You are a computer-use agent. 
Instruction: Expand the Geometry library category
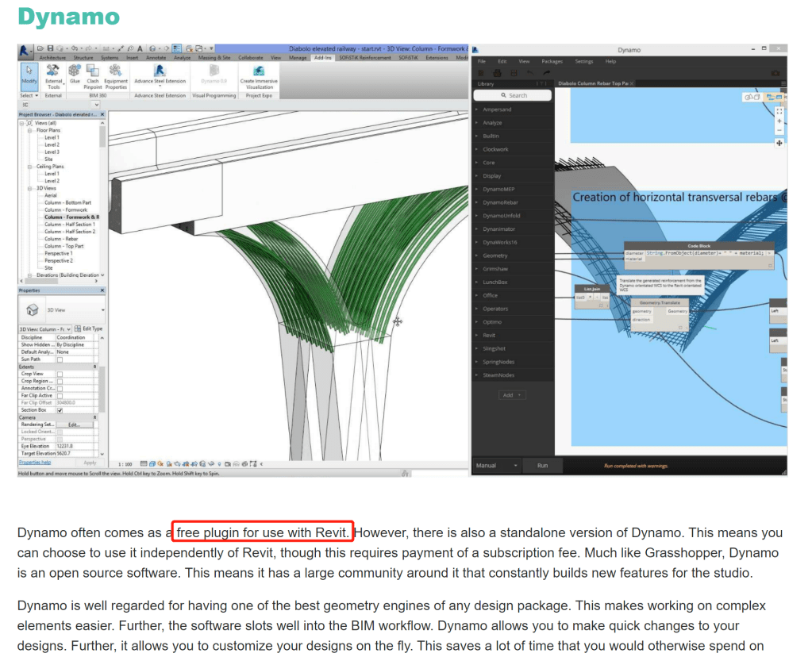(495, 255)
